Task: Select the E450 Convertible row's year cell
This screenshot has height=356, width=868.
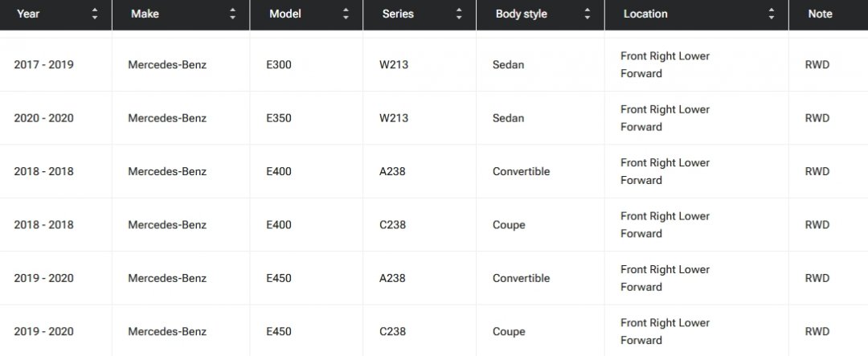Action: [43, 278]
